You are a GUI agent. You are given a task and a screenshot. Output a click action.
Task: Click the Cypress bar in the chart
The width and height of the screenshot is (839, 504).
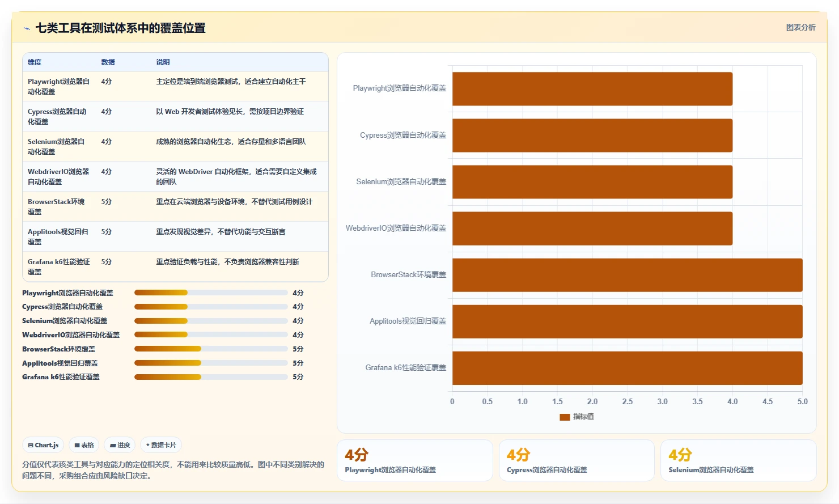tap(592, 135)
